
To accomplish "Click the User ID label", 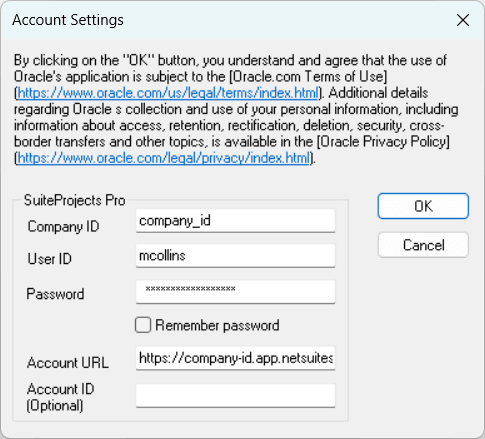I will (x=49, y=259).
